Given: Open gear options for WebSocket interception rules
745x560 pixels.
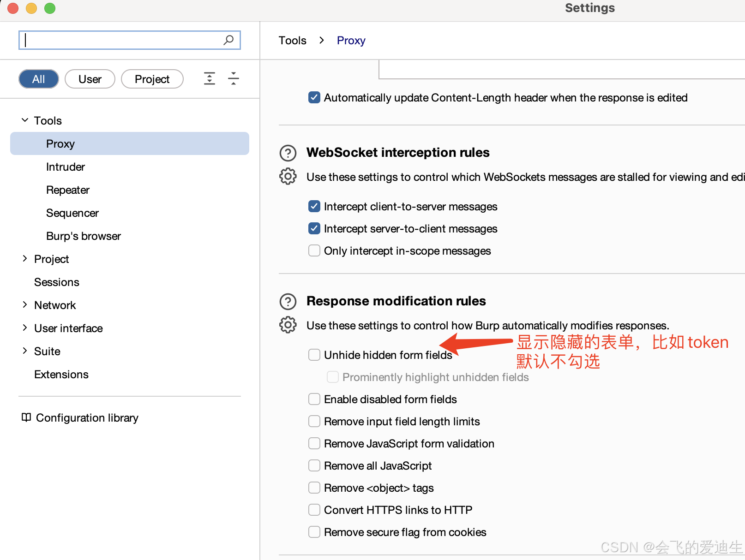Looking at the screenshot, I should click(x=288, y=176).
